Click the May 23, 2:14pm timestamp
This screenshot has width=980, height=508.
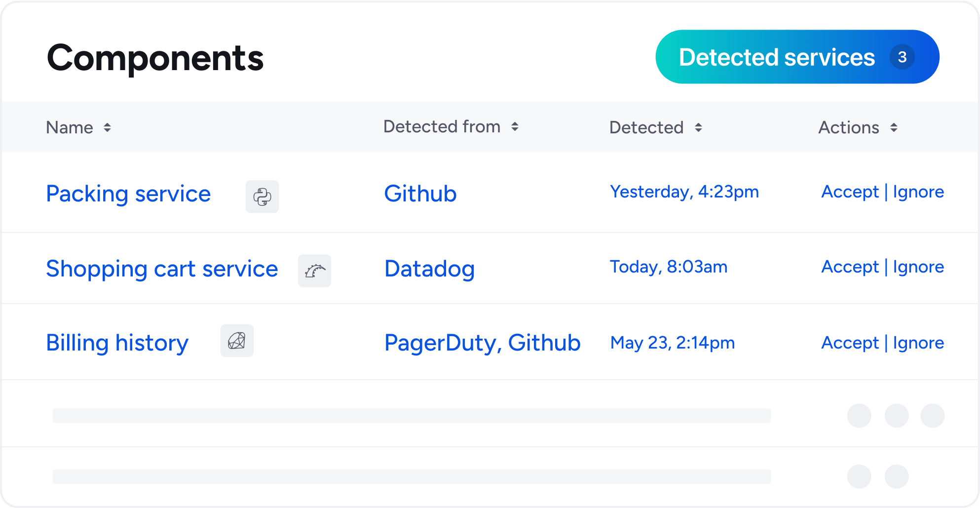[673, 343]
